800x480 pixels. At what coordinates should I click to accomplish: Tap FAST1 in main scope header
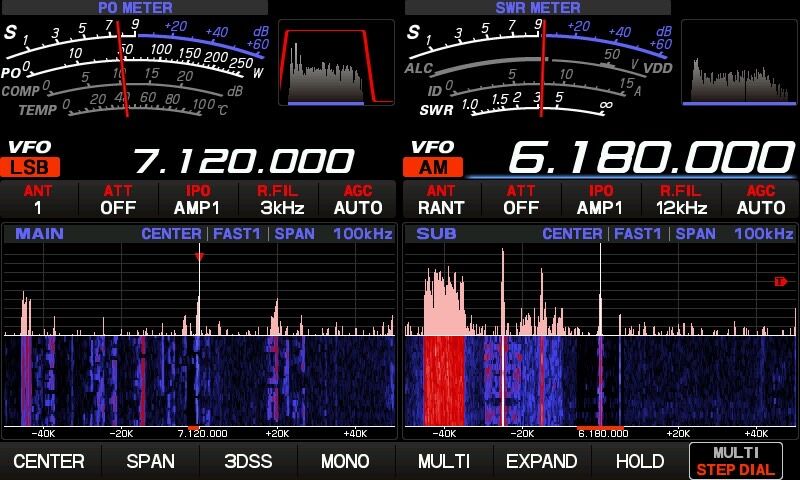click(237, 234)
